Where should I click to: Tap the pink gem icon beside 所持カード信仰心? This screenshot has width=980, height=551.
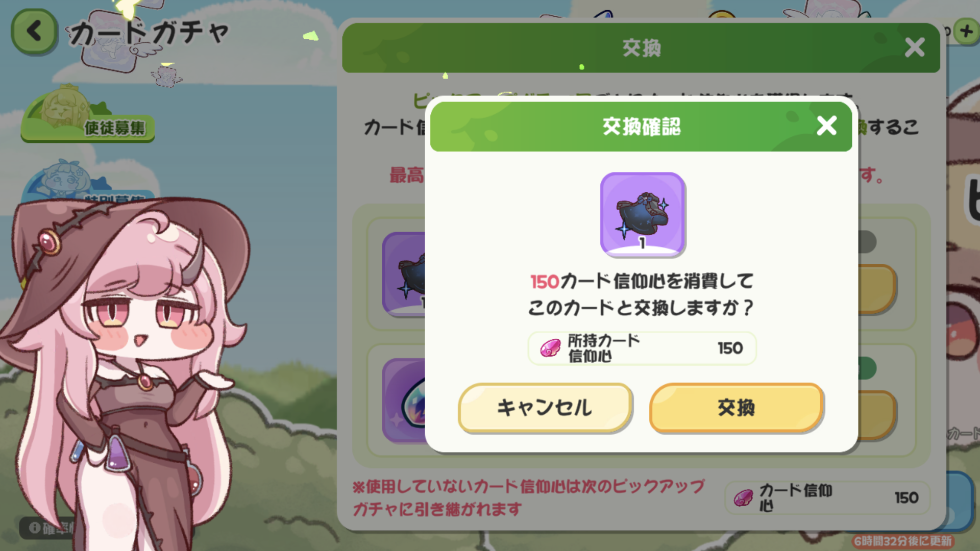point(550,348)
